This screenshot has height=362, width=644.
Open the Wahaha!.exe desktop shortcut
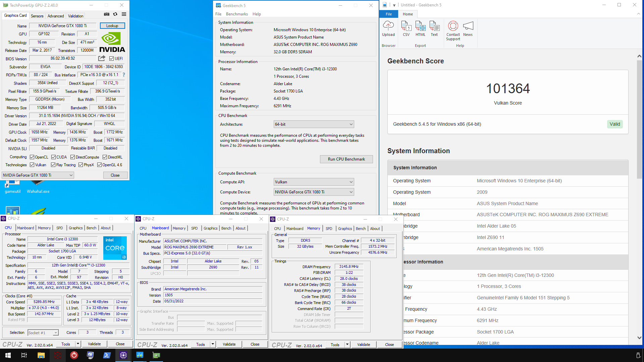coord(38,187)
